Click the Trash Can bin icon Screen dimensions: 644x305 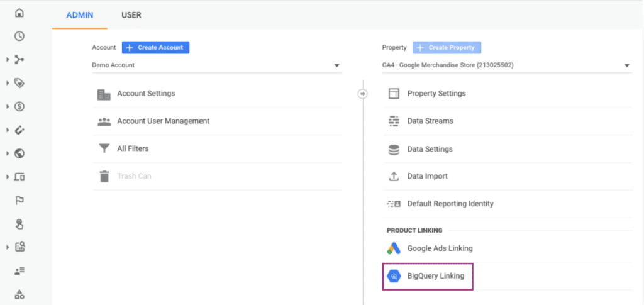tap(104, 176)
